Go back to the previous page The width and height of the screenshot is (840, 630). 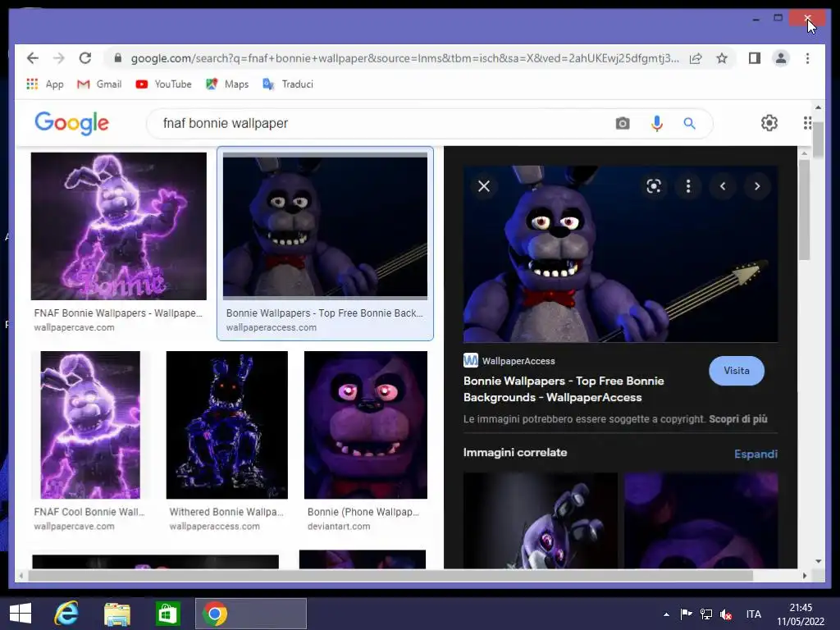point(33,58)
